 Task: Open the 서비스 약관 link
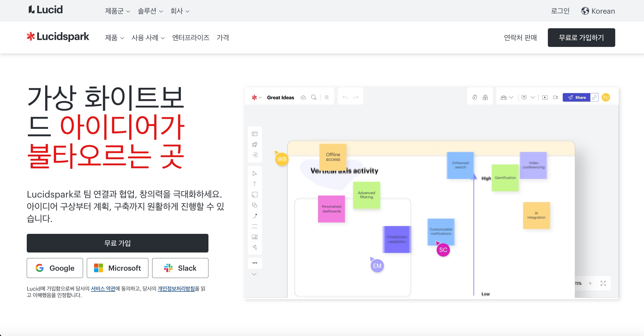[103, 289]
